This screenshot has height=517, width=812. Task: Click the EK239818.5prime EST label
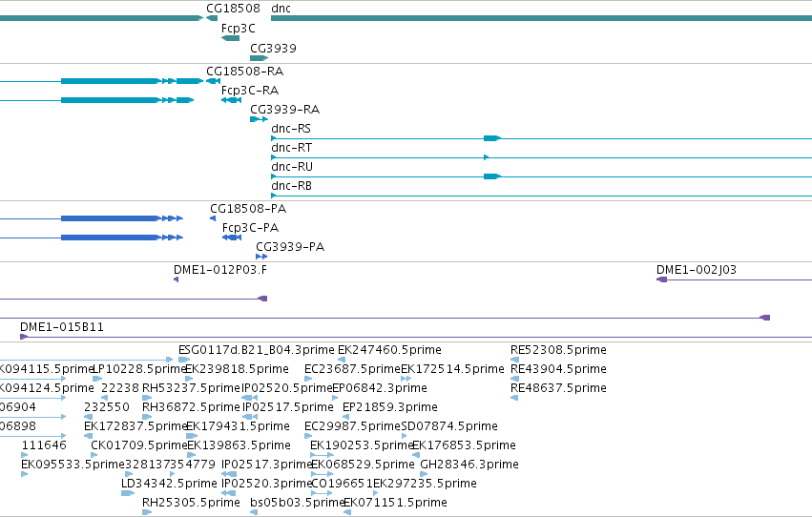[237, 369]
